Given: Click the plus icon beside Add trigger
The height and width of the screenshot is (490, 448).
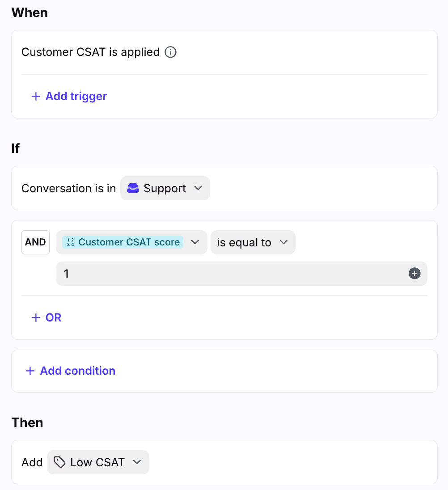Looking at the screenshot, I should point(36,96).
